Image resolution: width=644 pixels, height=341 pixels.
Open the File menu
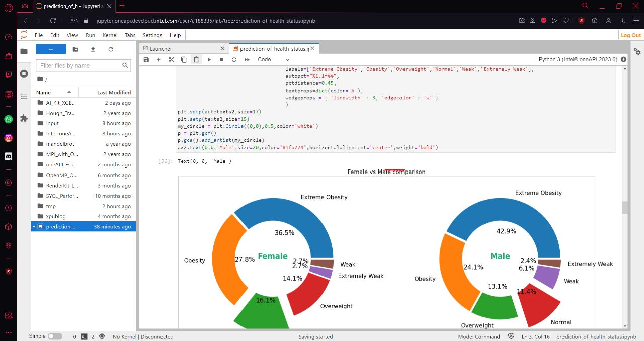click(39, 35)
